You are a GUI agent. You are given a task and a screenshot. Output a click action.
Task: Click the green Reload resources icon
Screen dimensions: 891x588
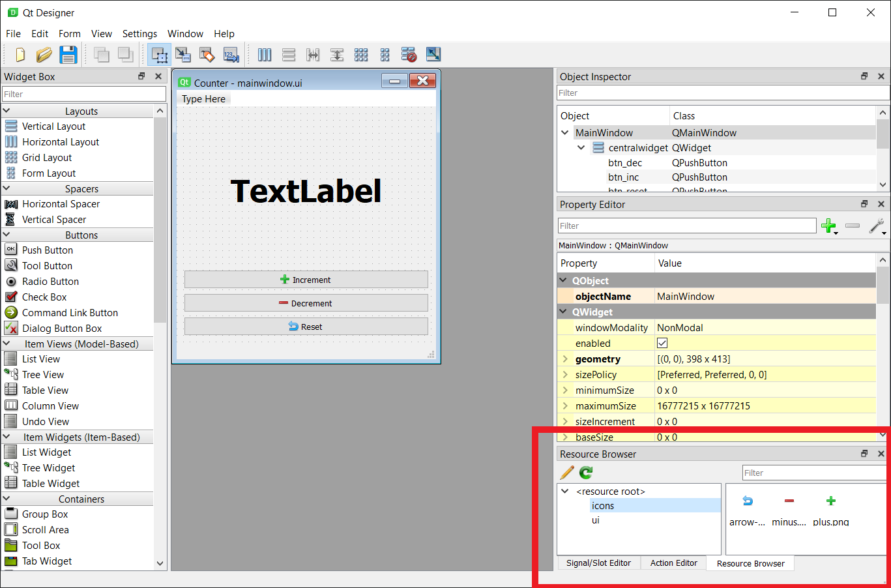click(586, 473)
